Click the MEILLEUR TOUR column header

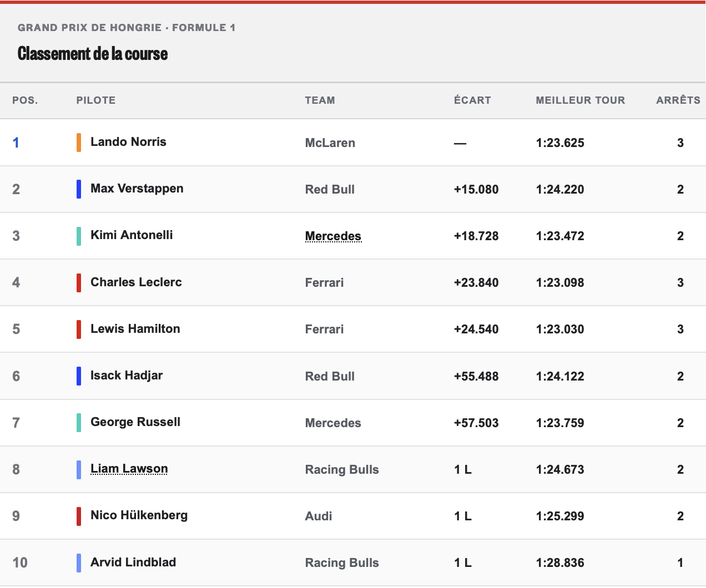(x=581, y=100)
